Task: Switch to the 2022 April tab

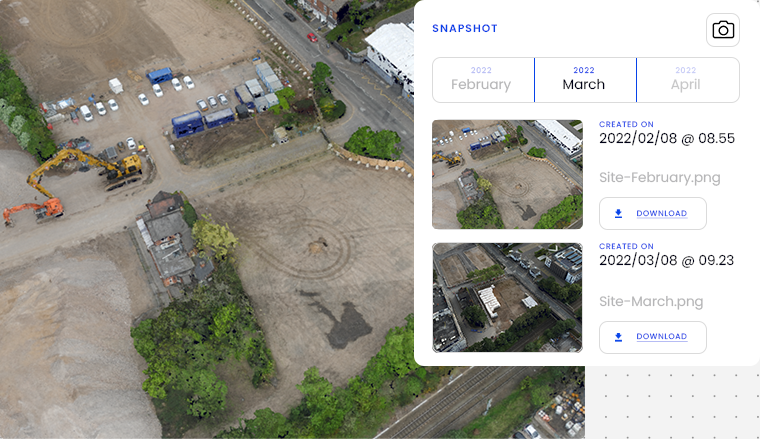Action: point(688,80)
